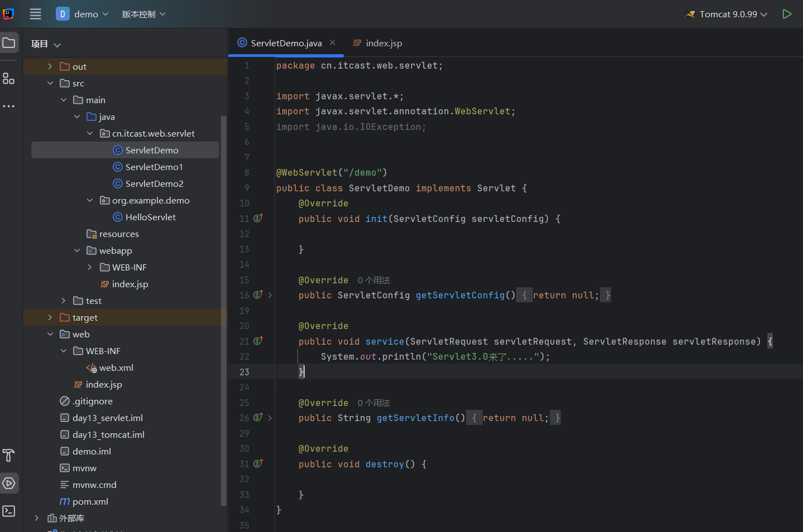Viewport: 803px width, 532px height.
Task: Select ServletDemo2 class in project tree
Action: click(x=154, y=184)
